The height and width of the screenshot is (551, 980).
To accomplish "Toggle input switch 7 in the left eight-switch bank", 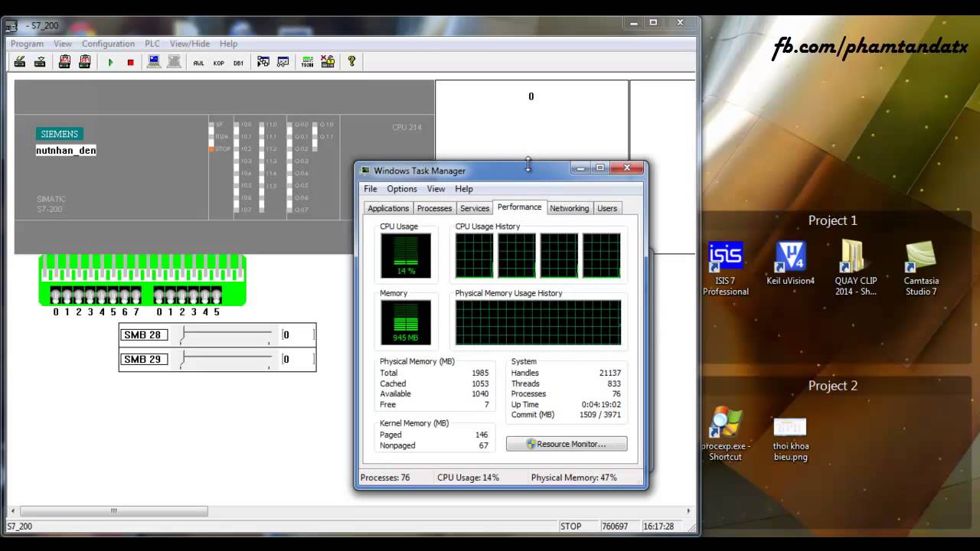I will tap(136, 295).
